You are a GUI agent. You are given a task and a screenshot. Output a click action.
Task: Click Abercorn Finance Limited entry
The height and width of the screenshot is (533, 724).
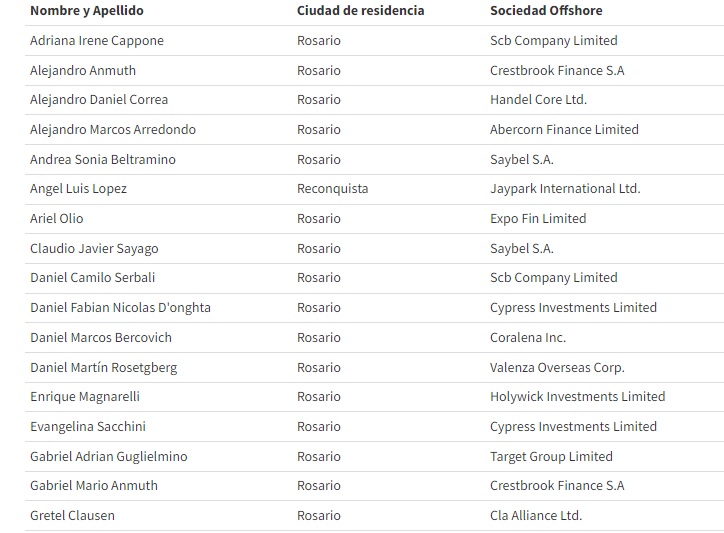click(564, 130)
